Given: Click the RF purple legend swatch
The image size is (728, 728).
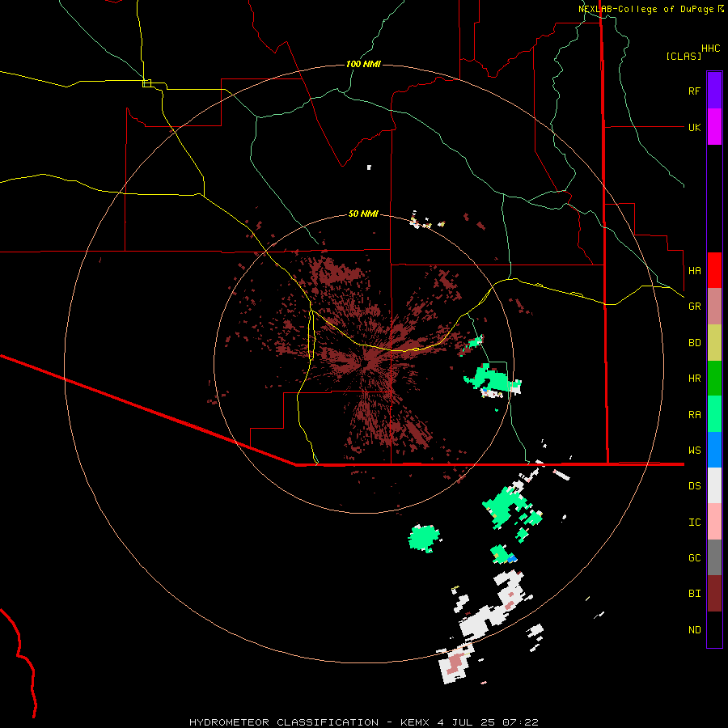Looking at the screenshot, I should (x=714, y=91).
